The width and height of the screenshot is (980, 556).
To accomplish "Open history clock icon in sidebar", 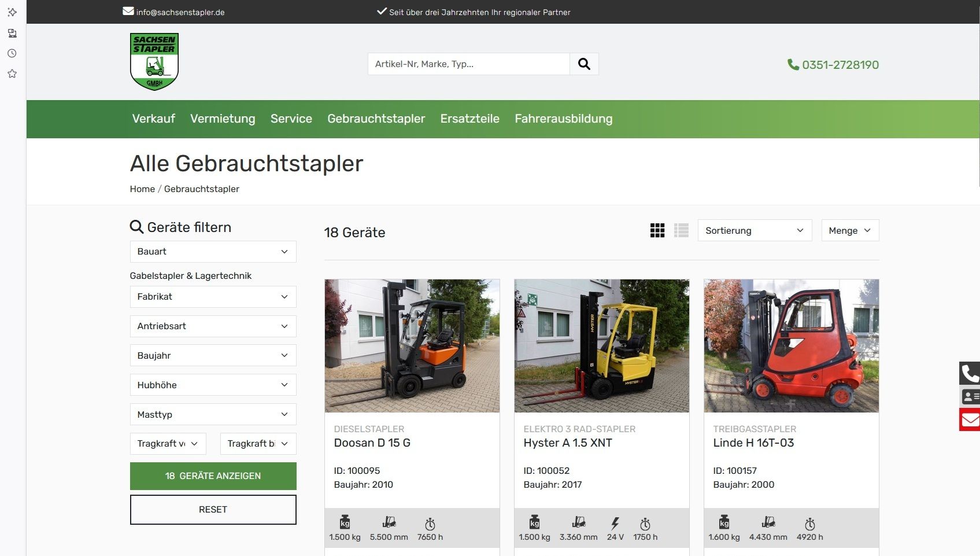I will 12,53.
